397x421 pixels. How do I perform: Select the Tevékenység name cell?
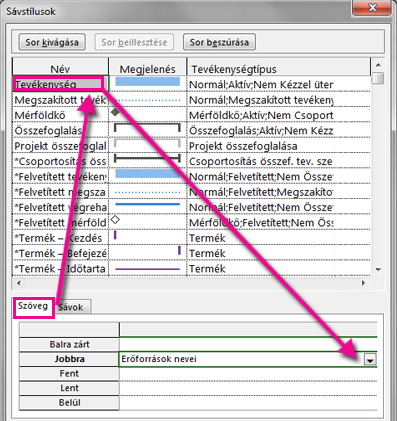pyautogui.click(x=60, y=84)
